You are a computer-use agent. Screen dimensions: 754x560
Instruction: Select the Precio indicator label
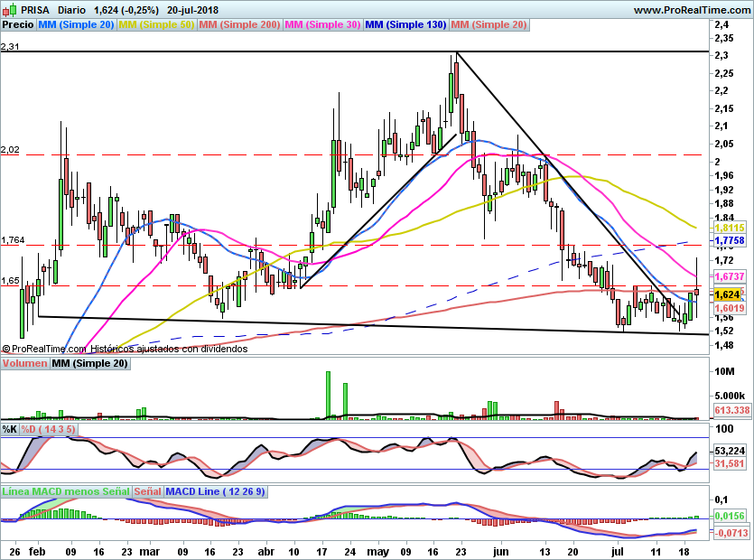tap(18, 25)
